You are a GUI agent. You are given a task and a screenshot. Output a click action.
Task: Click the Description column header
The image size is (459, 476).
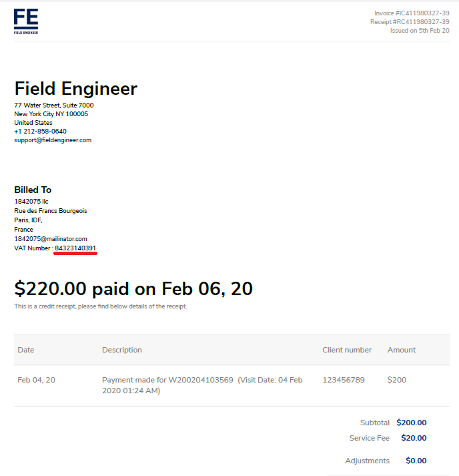pos(122,350)
